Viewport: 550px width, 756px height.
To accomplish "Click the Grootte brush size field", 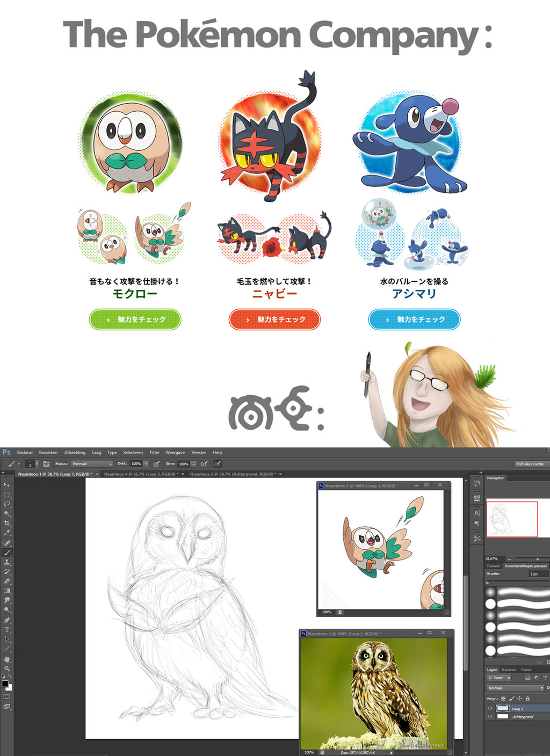I will tap(538, 574).
